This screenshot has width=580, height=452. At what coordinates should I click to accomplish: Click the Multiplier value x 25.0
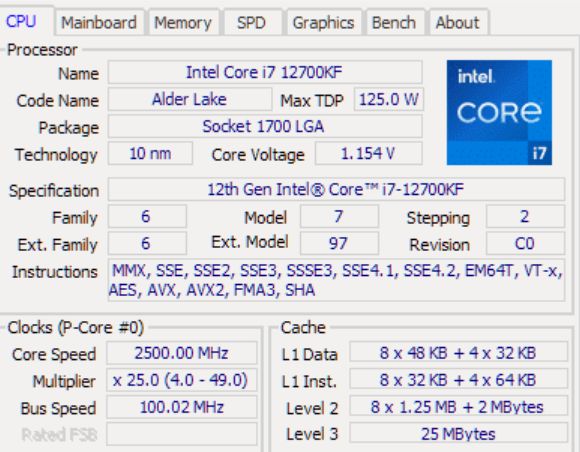coord(182,380)
